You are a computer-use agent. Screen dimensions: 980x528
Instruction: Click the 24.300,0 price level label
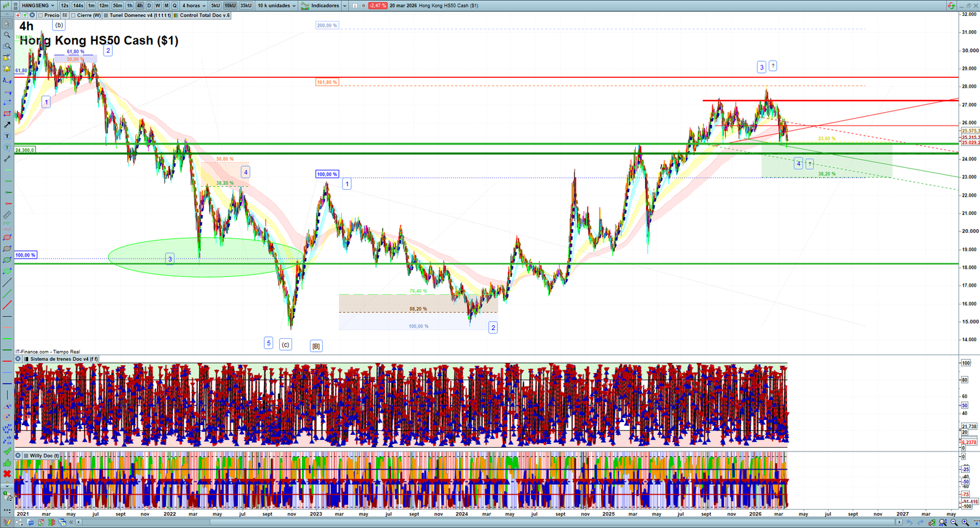click(25, 150)
